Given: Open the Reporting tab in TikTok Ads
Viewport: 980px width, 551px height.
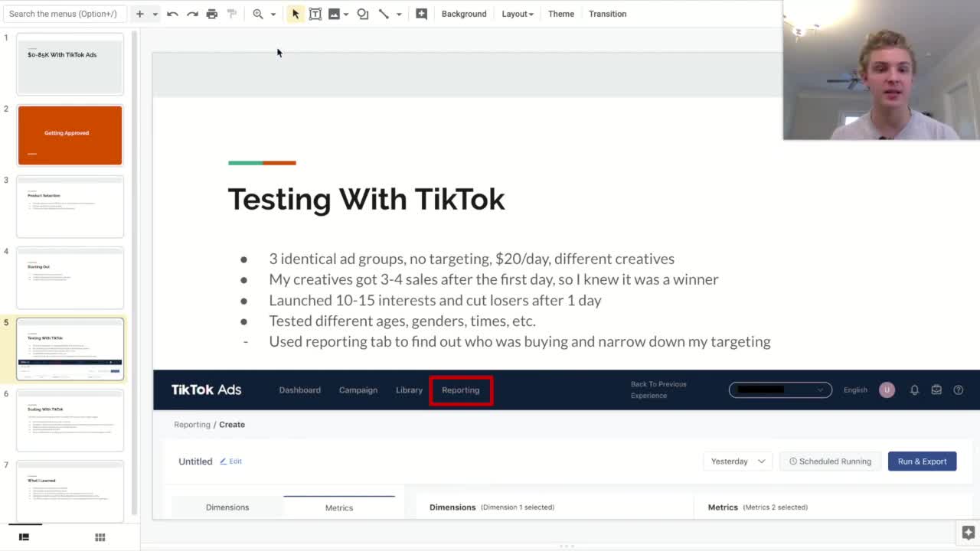Looking at the screenshot, I should (460, 390).
